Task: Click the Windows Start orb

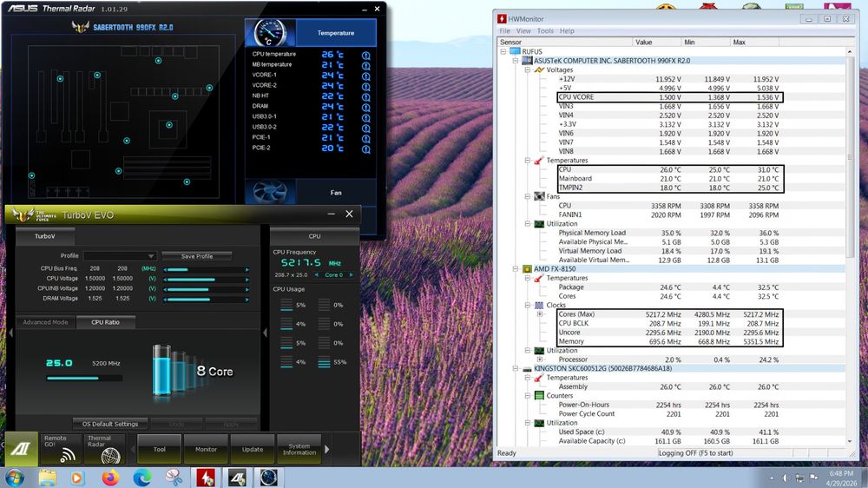Action: tap(15, 477)
